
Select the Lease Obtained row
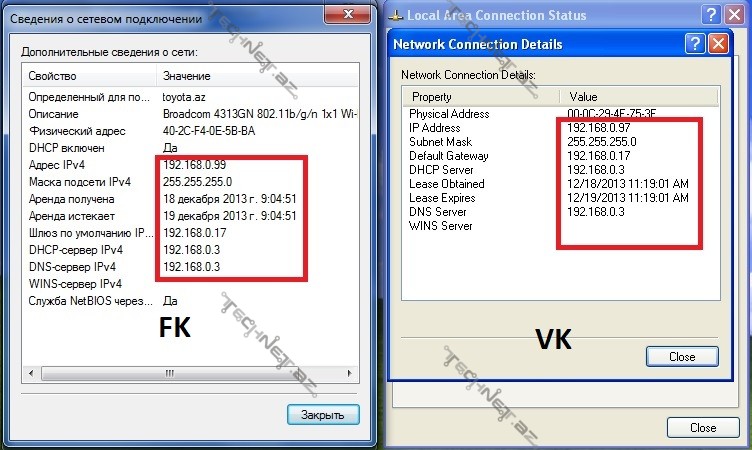561,184
